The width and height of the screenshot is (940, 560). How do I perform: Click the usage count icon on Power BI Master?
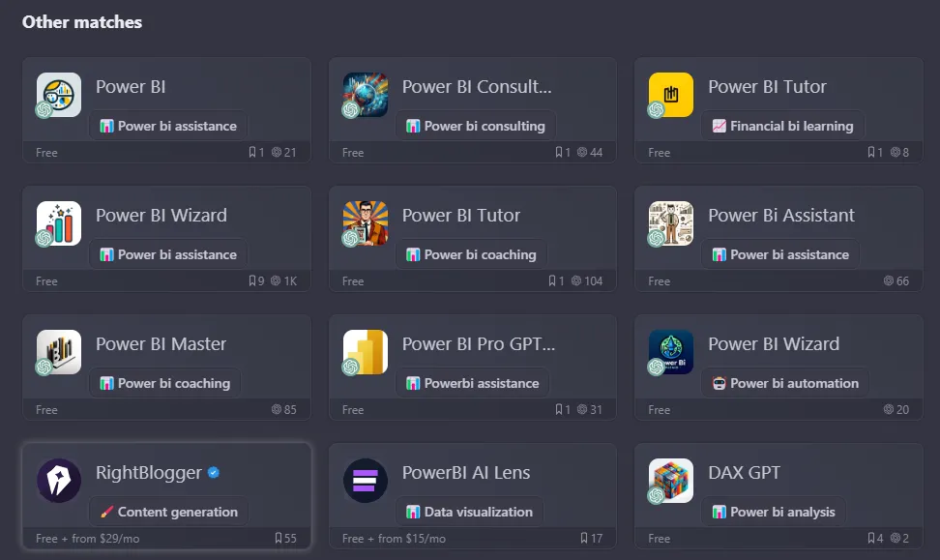tap(277, 409)
